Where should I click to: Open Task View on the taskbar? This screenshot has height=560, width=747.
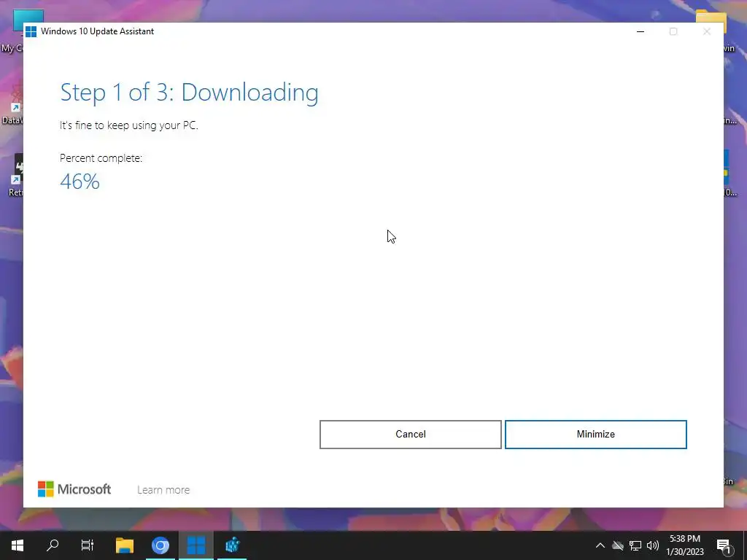[x=88, y=545]
